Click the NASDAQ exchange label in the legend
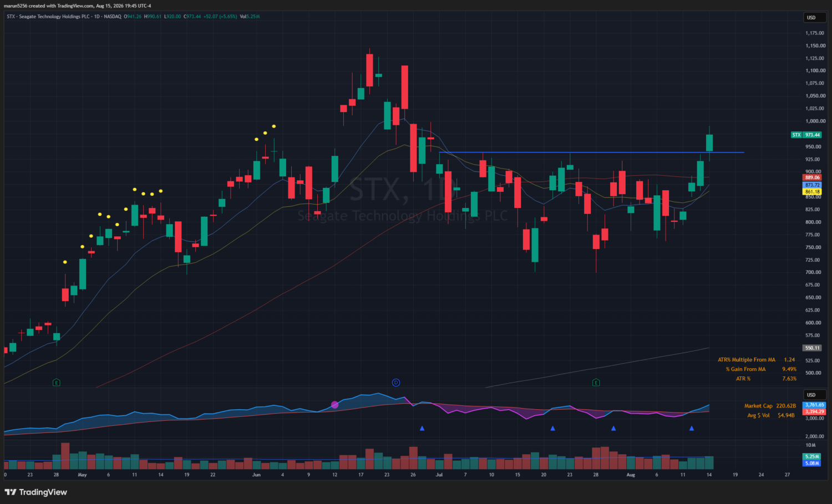This screenshot has width=832, height=504. pos(113,17)
